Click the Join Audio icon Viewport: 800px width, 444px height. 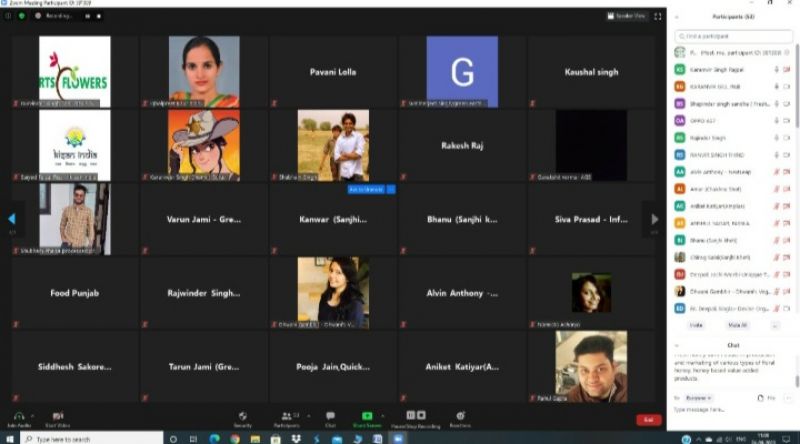click(x=17, y=416)
